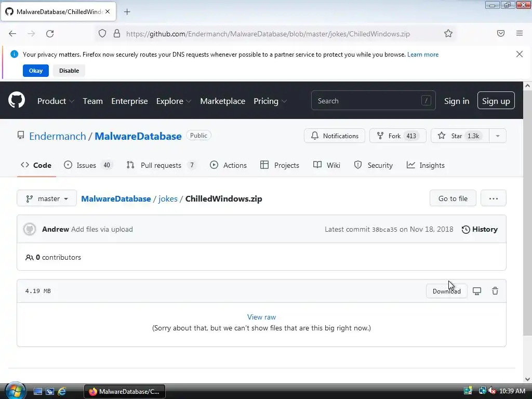This screenshot has width=532, height=399.
Task: Open the Marketplace menu item
Action: coord(222,101)
